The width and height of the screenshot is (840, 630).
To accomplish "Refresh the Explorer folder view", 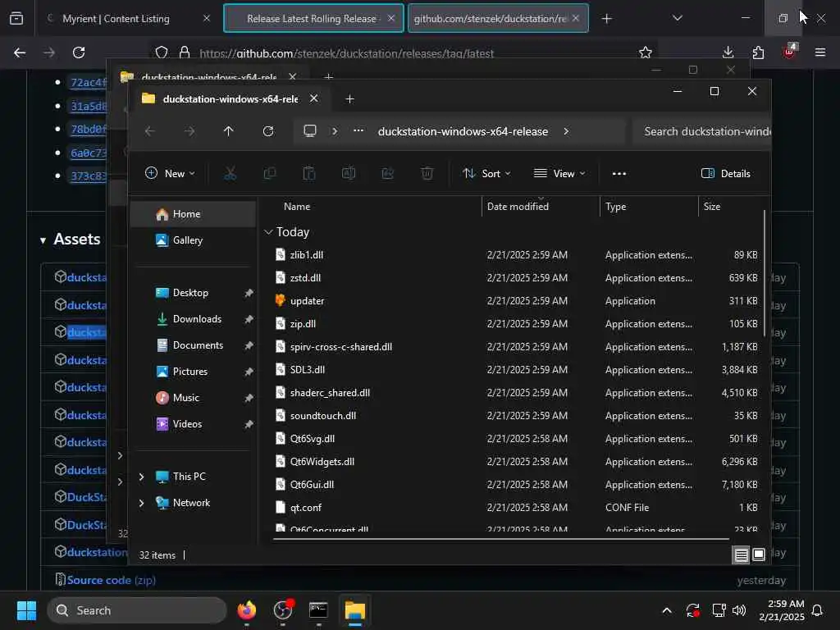I will click(x=268, y=131).
